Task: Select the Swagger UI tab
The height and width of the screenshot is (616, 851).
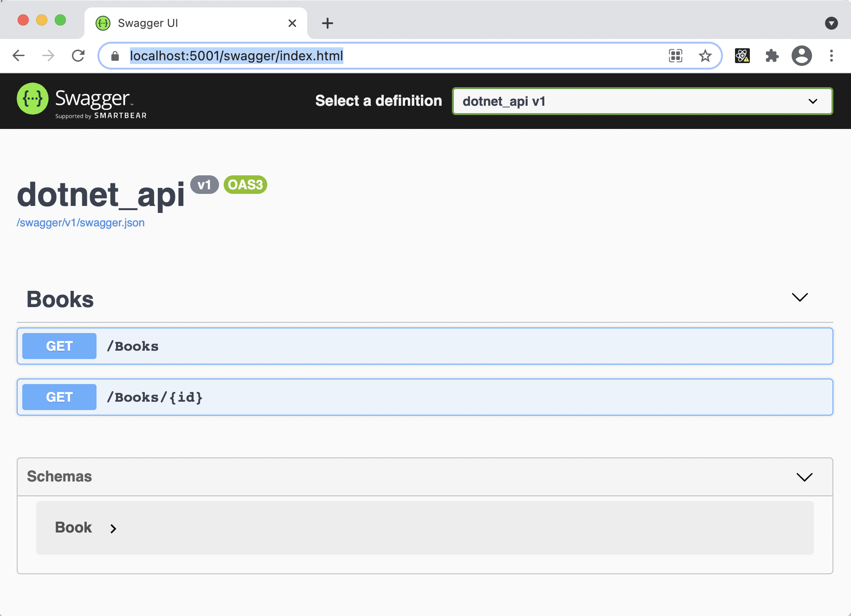Action: pyautogui.click(x=196, y=23)
